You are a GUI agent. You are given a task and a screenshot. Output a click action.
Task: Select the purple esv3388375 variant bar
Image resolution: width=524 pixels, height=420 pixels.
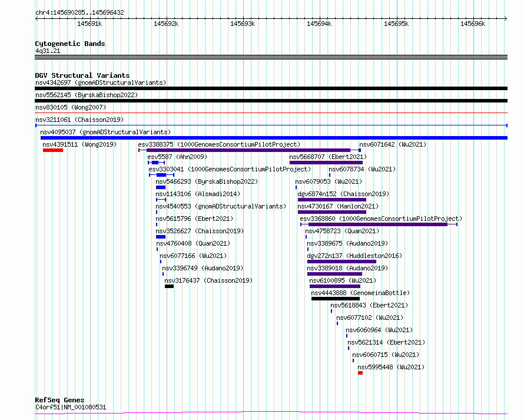248,150
